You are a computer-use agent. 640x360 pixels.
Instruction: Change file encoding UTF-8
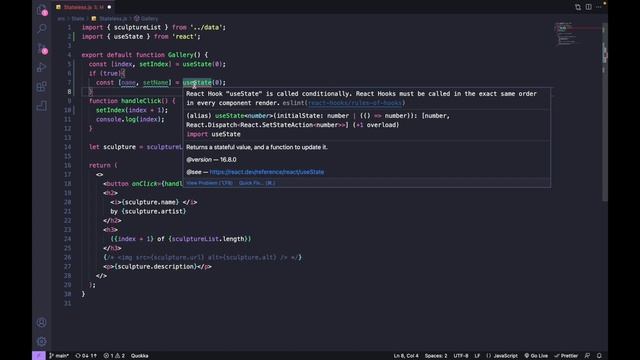(461, 356)
